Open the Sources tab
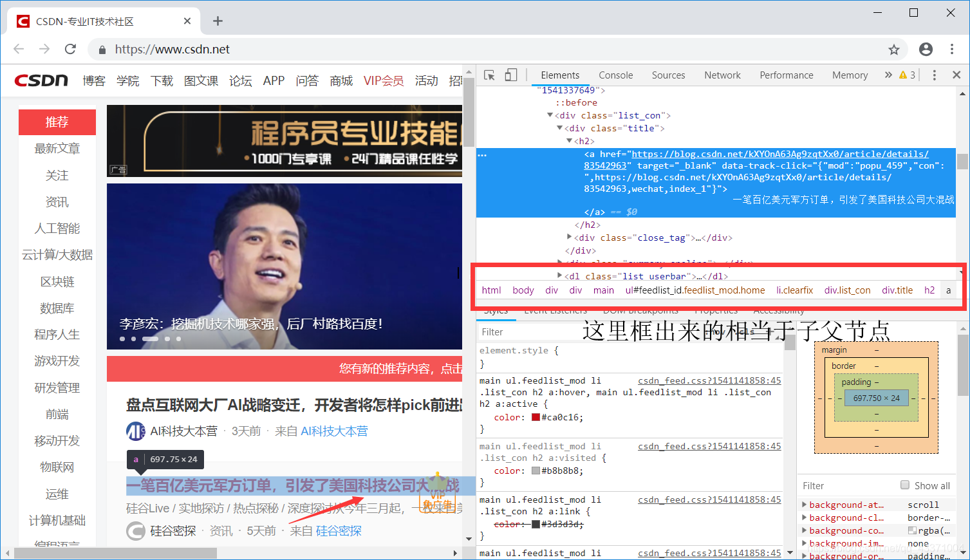970x560 pixels. click(x=668, y=75)
